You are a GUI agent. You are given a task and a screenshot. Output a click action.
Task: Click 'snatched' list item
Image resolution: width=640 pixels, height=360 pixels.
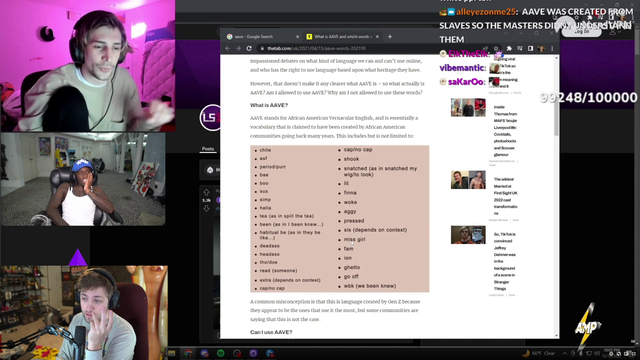coord(380,171)
